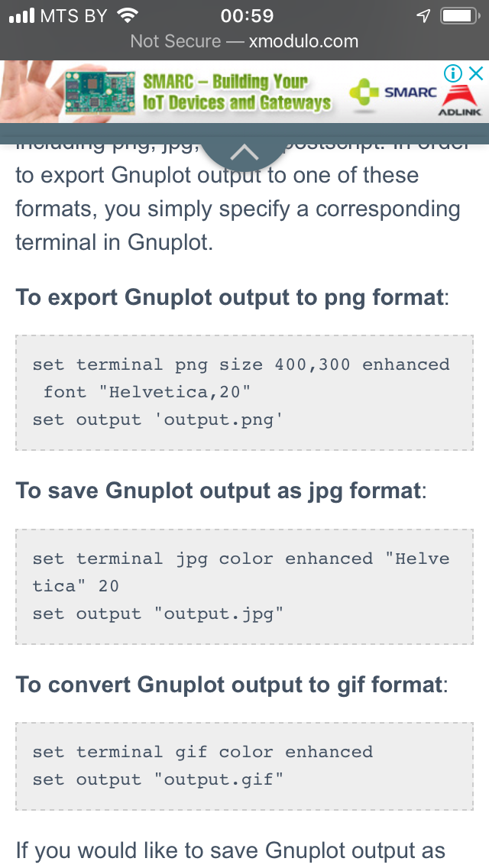Close the SMARC ad banner
This screenshot has height=868, width=489.
point(475,73)
